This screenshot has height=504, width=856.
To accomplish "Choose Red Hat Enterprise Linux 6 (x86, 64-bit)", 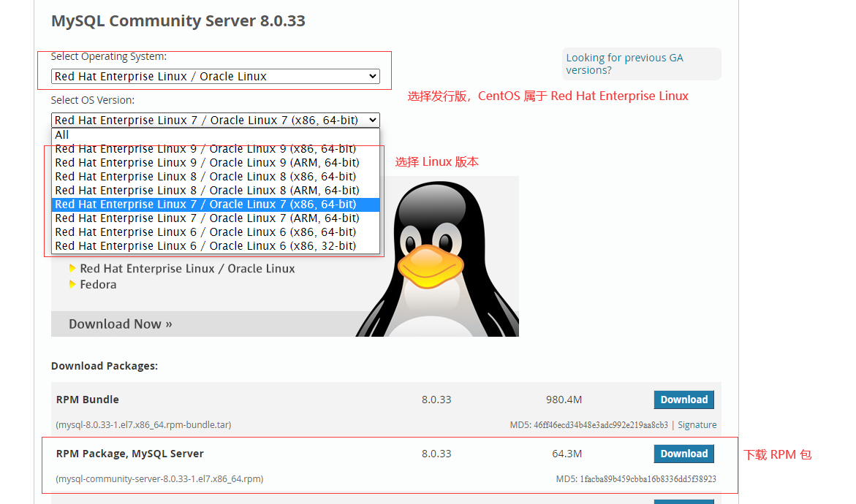I will [215, 232].
